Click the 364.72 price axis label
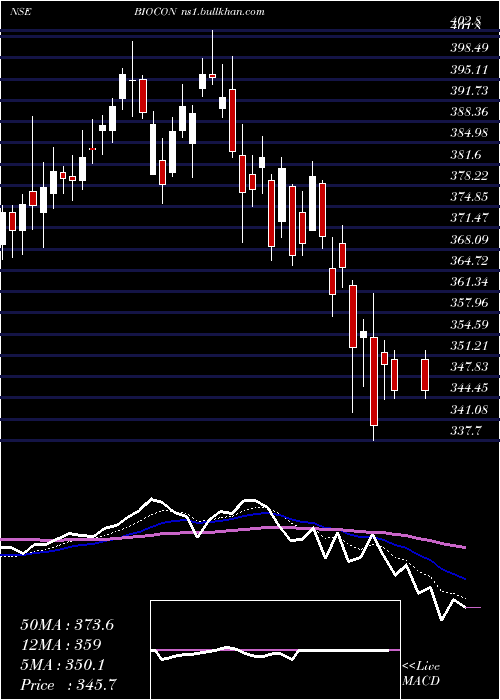This screenshot has height=700, width=500. coord(469,261)
